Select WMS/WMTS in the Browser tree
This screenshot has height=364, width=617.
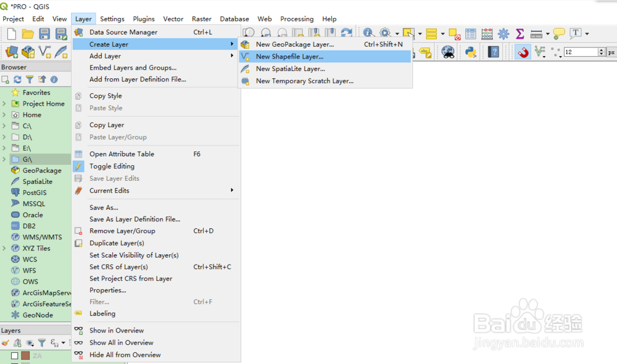(x=42, y=237)
